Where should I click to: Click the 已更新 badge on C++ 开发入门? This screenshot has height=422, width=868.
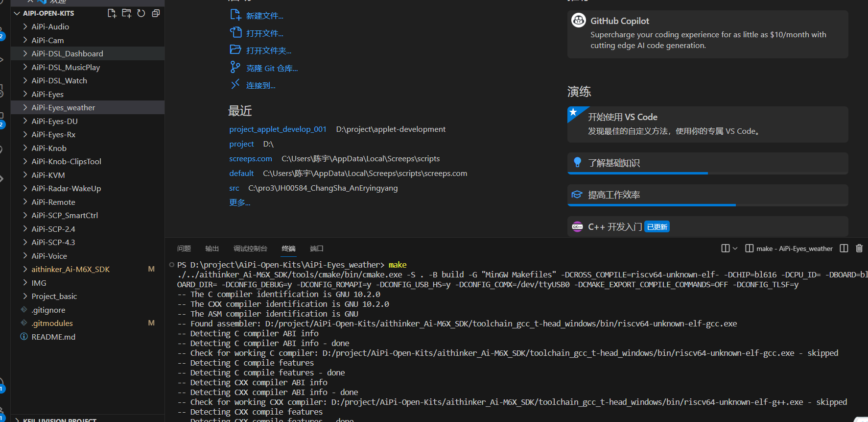click(x=657, y=227)
